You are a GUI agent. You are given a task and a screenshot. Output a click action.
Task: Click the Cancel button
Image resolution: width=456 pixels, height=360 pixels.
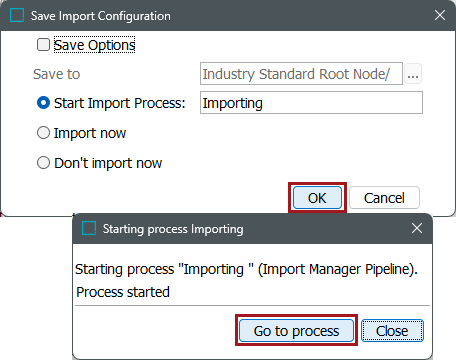(x=384, y=198)
